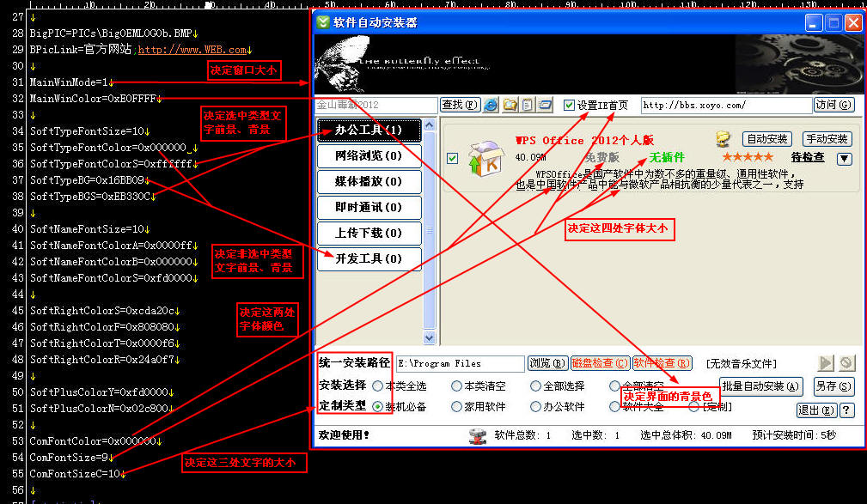Click the 批量自动安装(A) button
Viewport: 867px width, 504px height.
click(x=760, y=386)
